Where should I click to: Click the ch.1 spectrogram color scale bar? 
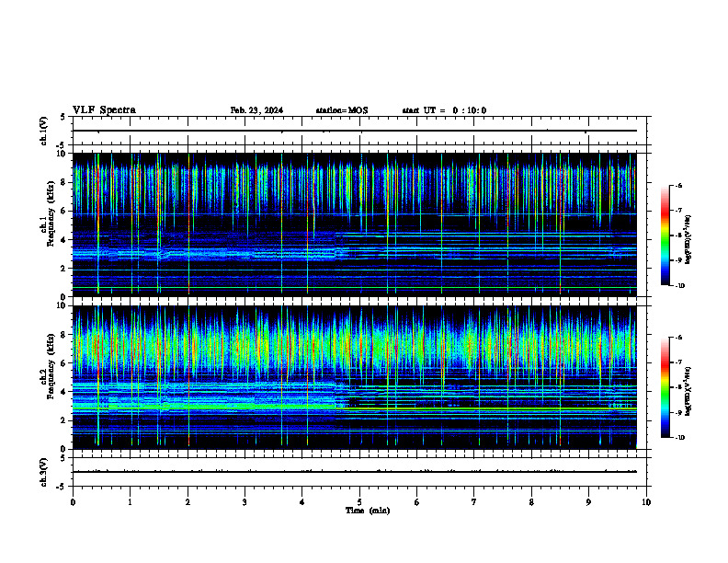pyautogui.click(x=665, y=236)
